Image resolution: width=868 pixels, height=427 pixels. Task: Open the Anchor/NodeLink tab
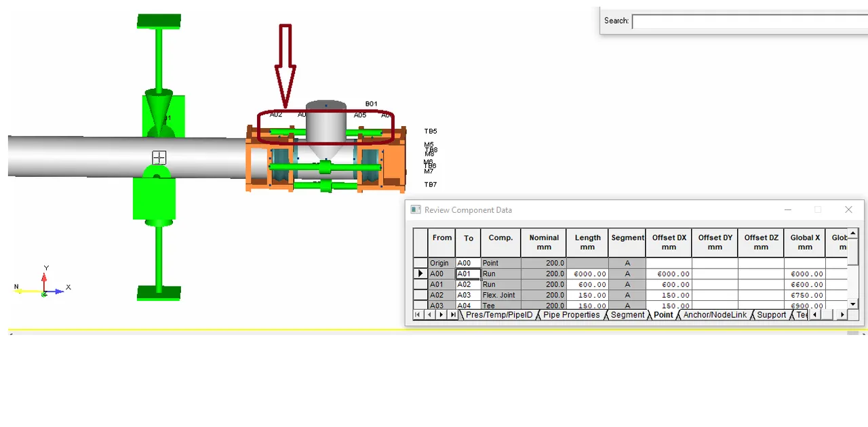click(714, 315)
